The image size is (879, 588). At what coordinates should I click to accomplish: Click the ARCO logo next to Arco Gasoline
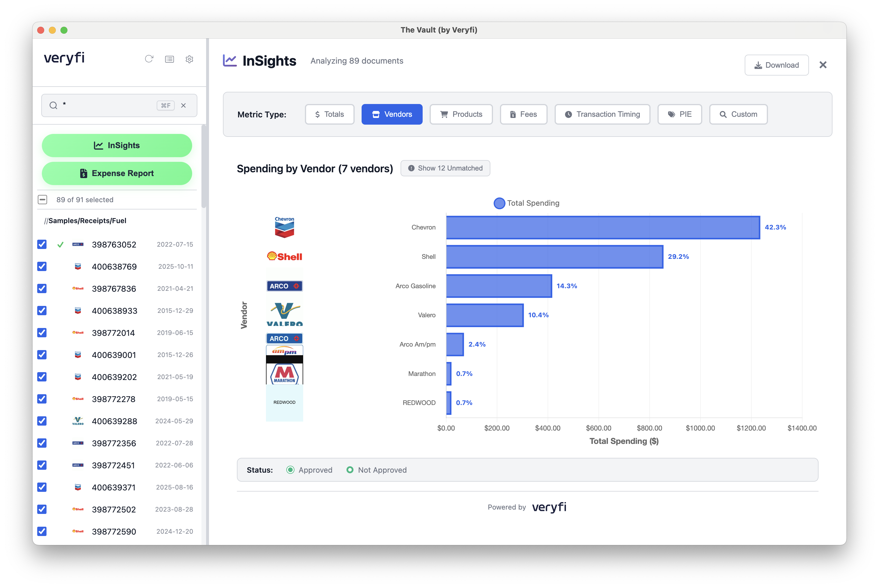point(284,285)
